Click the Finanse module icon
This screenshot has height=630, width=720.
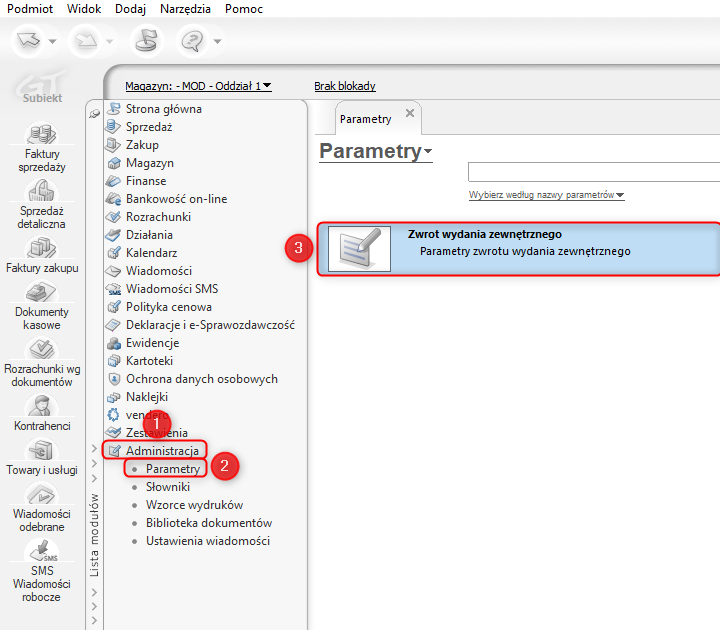[113, 181]
